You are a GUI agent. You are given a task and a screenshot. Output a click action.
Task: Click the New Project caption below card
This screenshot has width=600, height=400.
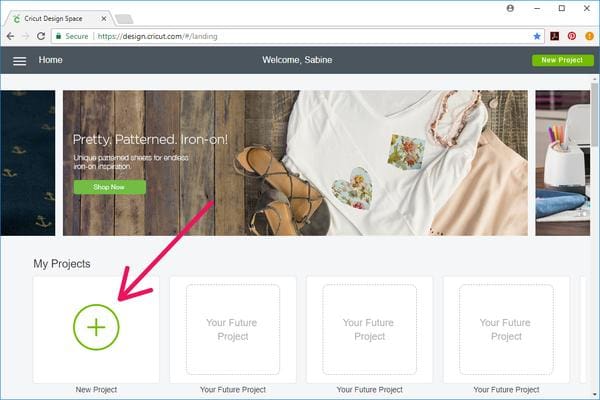point(96,390)
